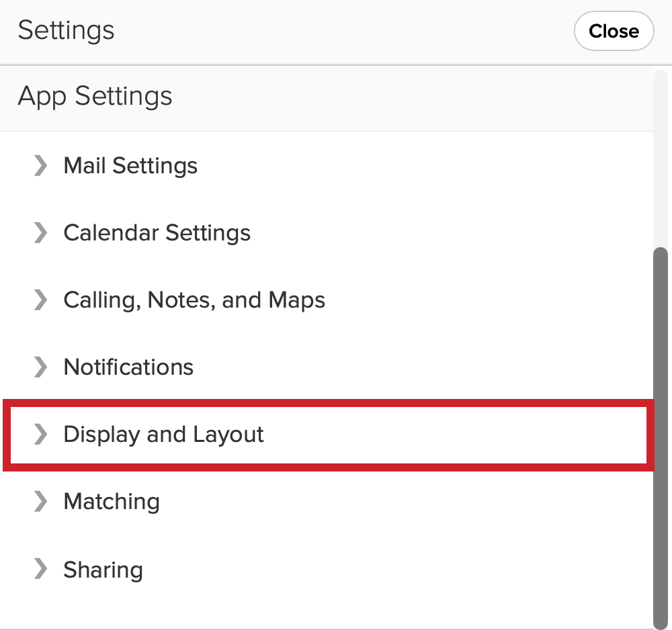Viewport: 672px width, 630px height.
Task: Expand the Matching chevron
Action: click(x=39, y=502)
